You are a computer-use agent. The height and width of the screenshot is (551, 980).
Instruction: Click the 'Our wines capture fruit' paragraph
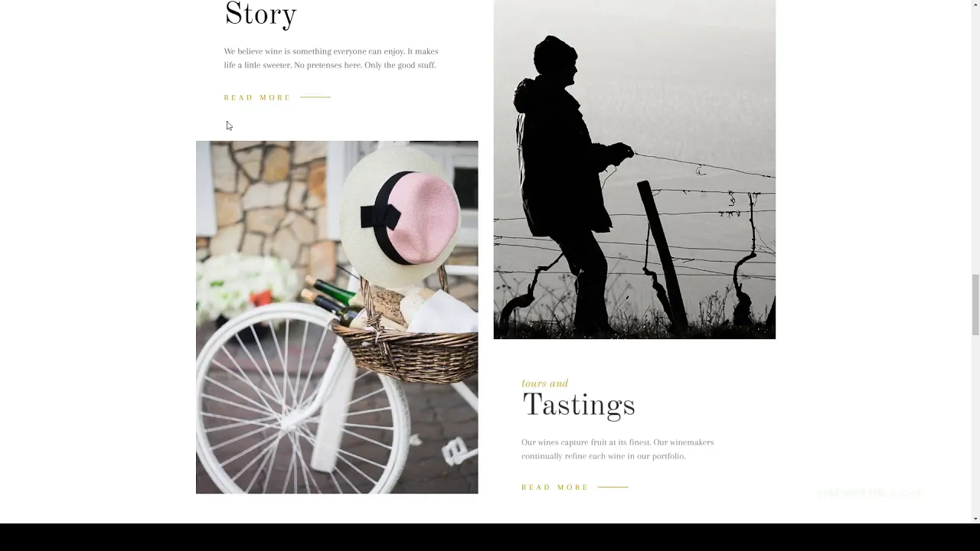pyautogui.click(x=617, y=449)
